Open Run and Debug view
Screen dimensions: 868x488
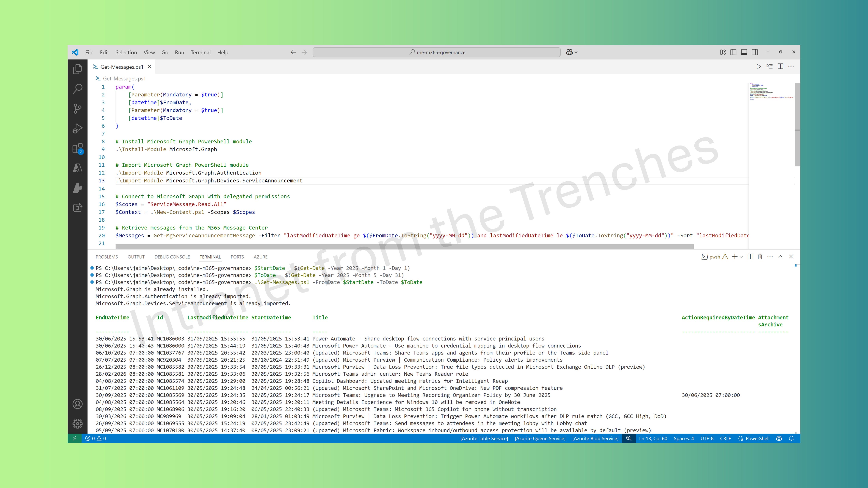pos(78,128)
